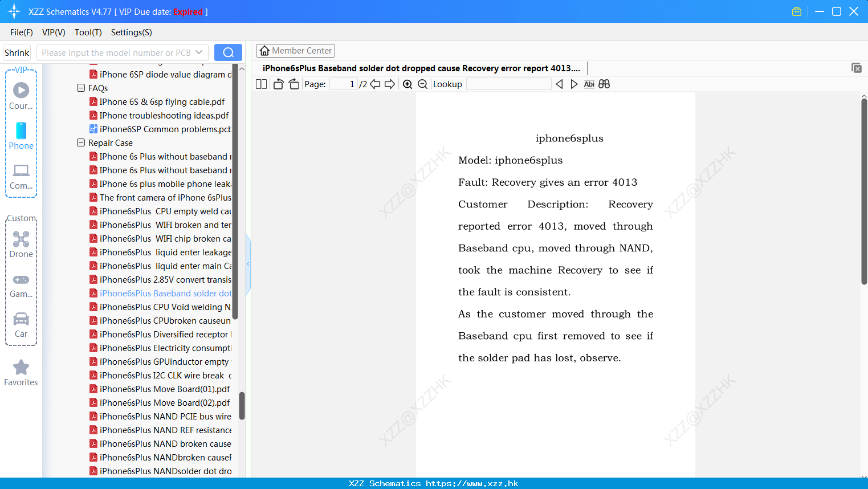Close the document tab panel icon
The width and height of the screenshot is (868, 489).
[857, 68]
